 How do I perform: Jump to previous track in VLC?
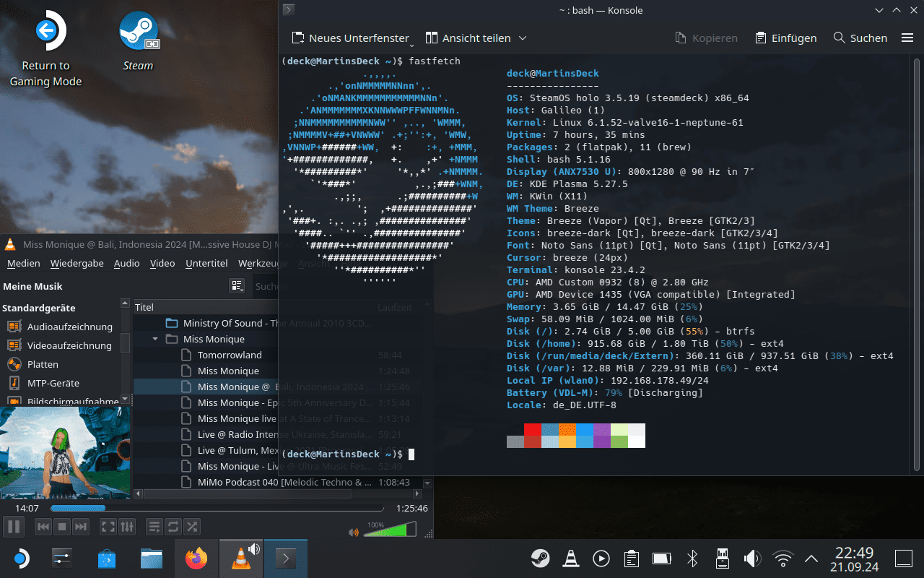[43, 527]
